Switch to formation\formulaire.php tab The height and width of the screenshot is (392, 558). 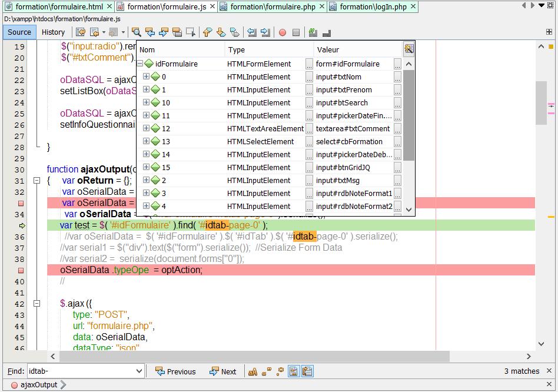coord(273,6)
